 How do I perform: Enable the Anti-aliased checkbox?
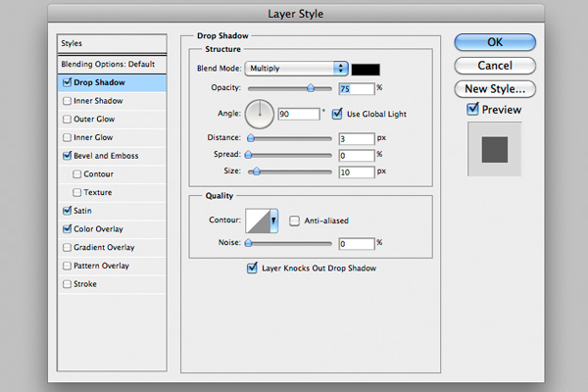(294, 221)
